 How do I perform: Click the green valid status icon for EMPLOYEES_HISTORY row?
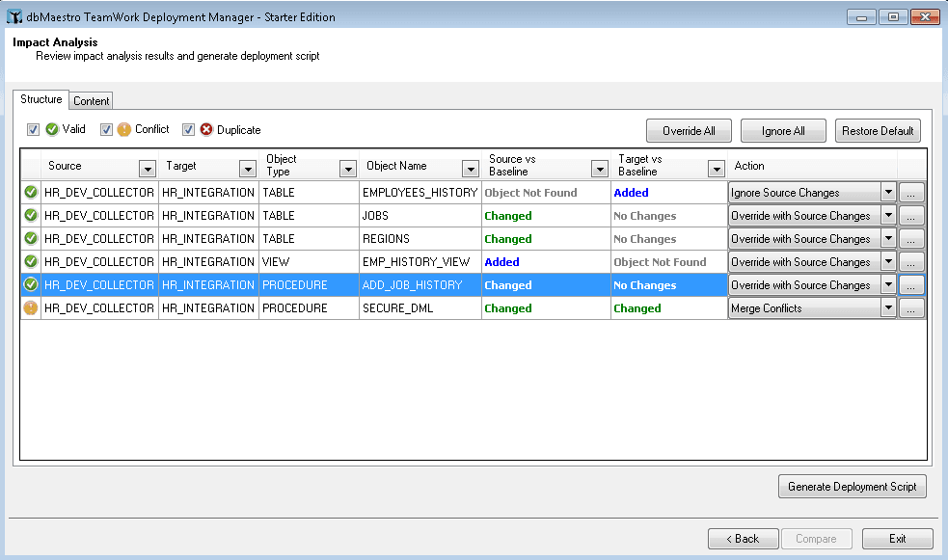pos(31,193)
